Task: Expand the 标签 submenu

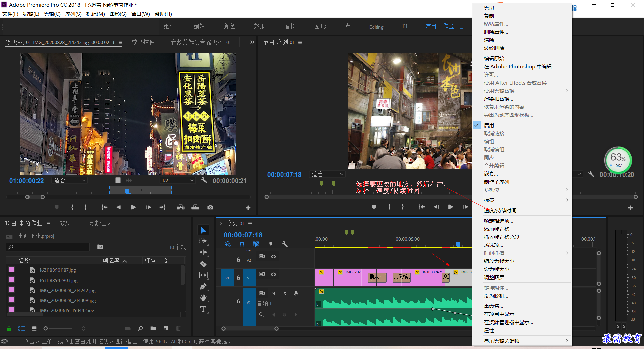Action: tap(522, 200)
